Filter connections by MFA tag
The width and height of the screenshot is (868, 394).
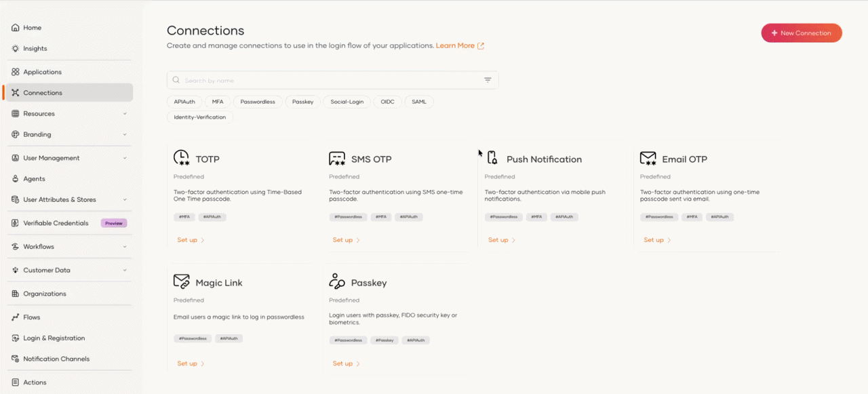(218, 102)
